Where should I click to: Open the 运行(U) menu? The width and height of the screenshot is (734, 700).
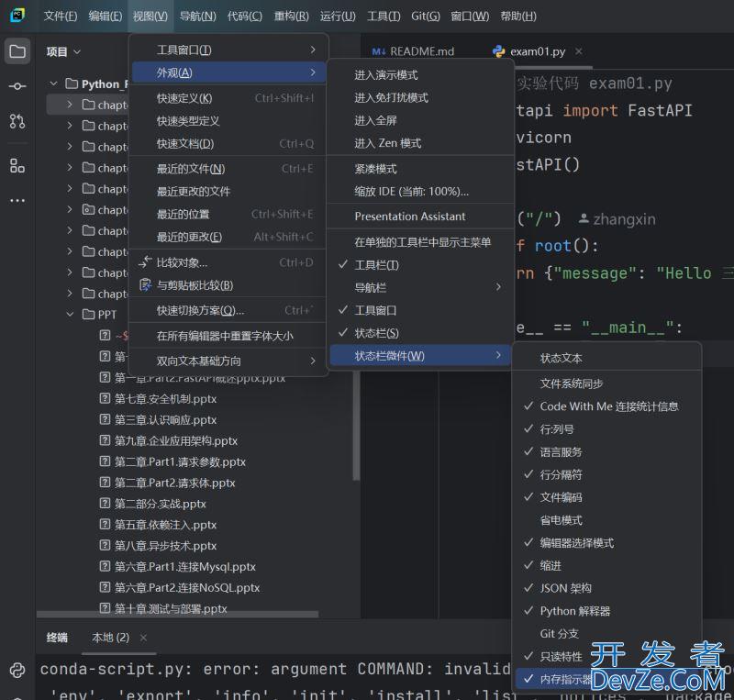338,16
